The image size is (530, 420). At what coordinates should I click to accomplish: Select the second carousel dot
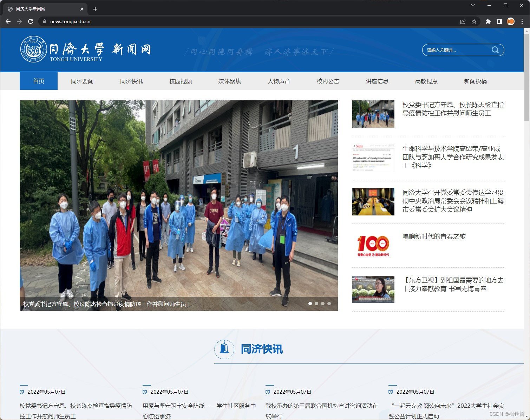tap(316, 304)
